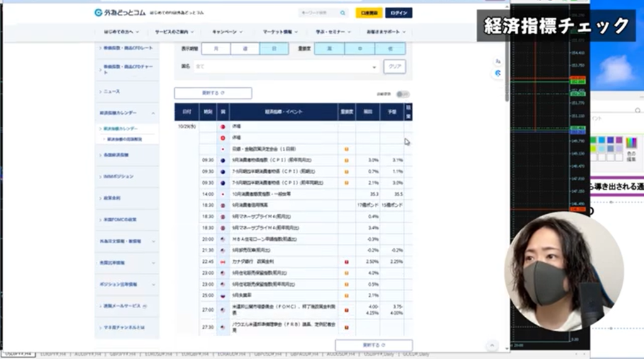Click the red importance icon for カナダ銀行 政策金利
The width and height of the screenshot is (644, 359).
point(347,262)
